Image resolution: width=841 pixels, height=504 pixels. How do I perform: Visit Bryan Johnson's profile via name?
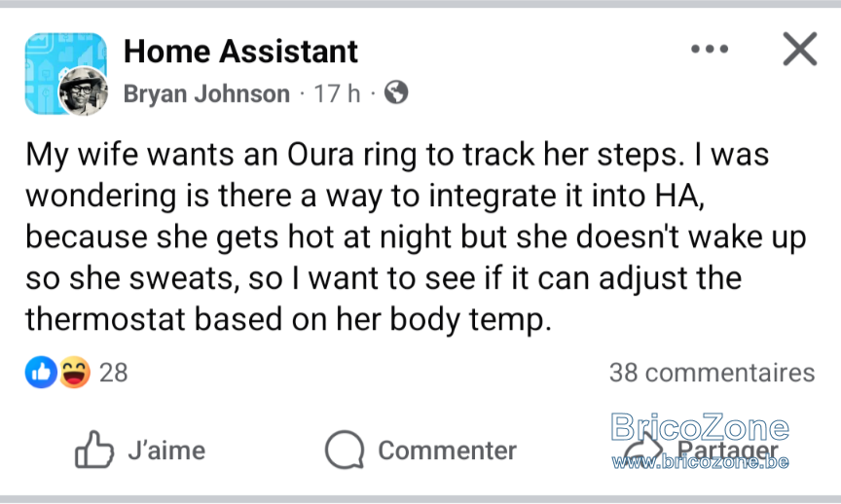tap(206, 93)
